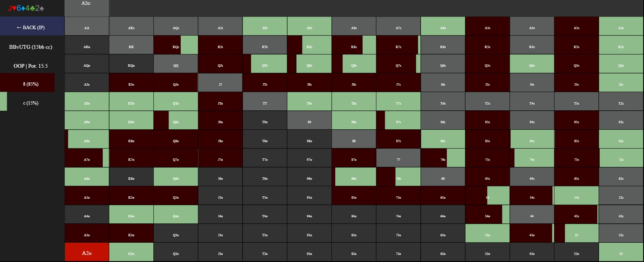
Task: Click the BBvUTG (15bb cc) scenario label
Action: (31, 47)
